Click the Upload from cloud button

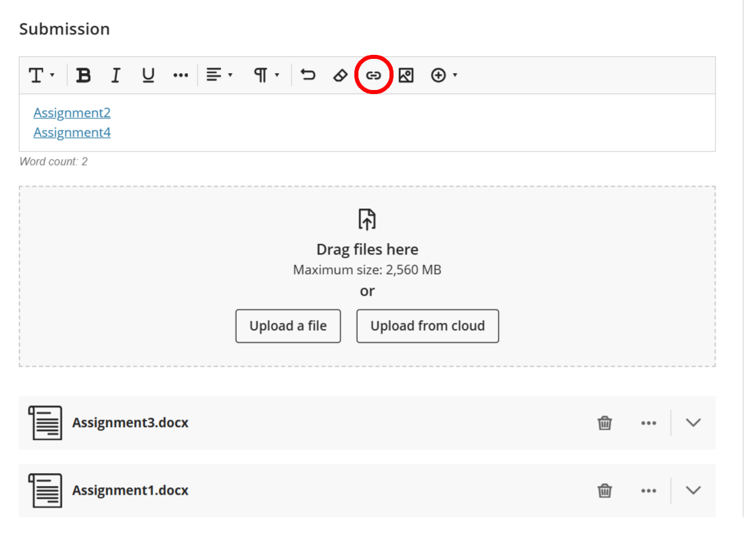(427, 326)
